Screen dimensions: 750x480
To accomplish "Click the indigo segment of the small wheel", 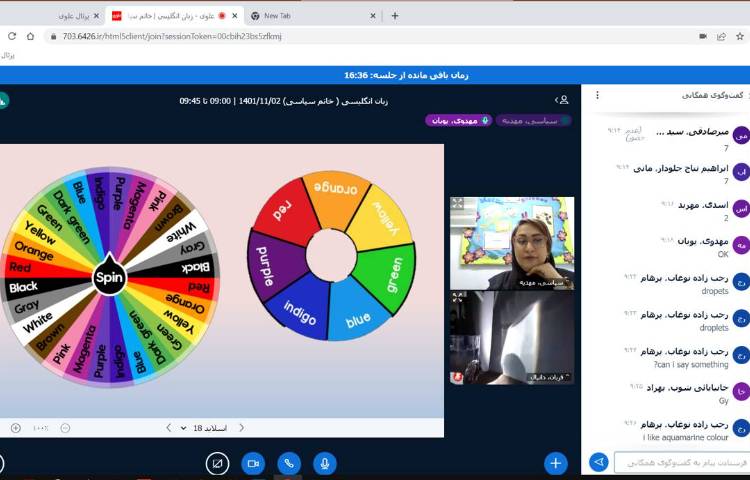I will (298, 310).
